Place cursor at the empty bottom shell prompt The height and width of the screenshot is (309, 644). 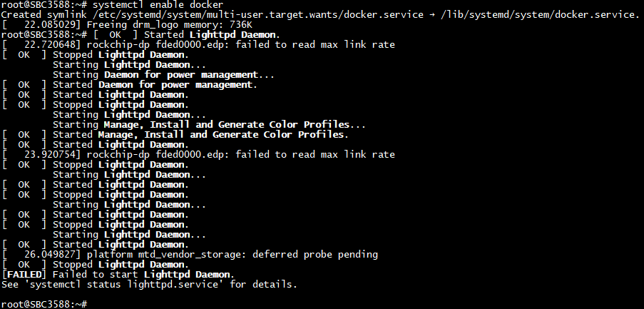click(90, 305)
